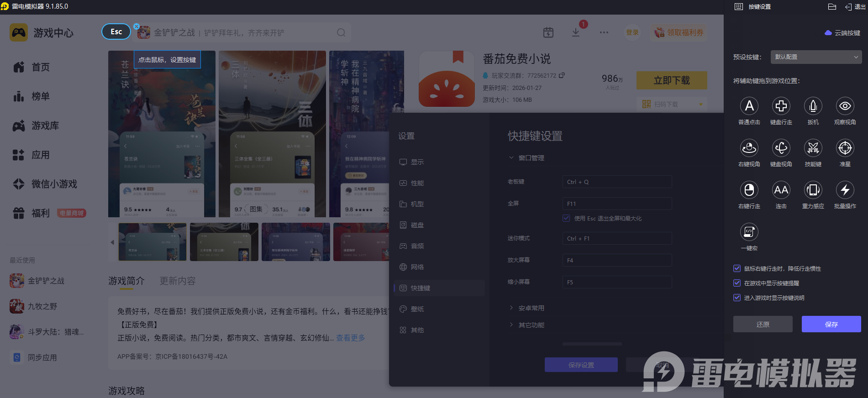Open the 预设按键 默认配置 dropdown
The image size is (868, 398).
click(816, 57)
